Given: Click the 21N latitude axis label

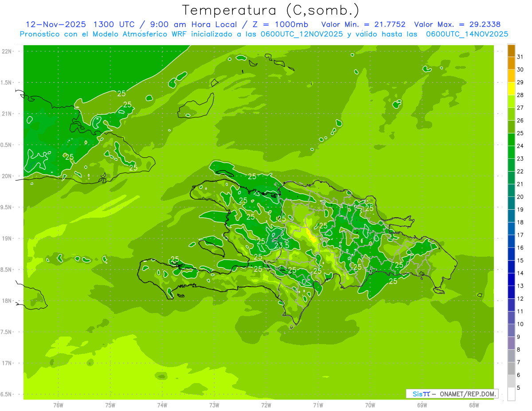Looking at the screenshot, I should 8,114.
